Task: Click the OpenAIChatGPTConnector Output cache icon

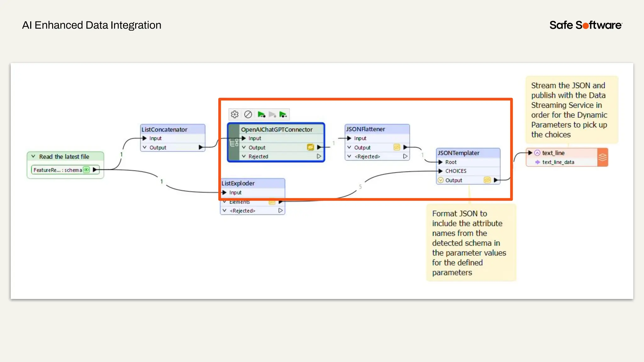Action: pyautogui.click(x=310, y=147)
